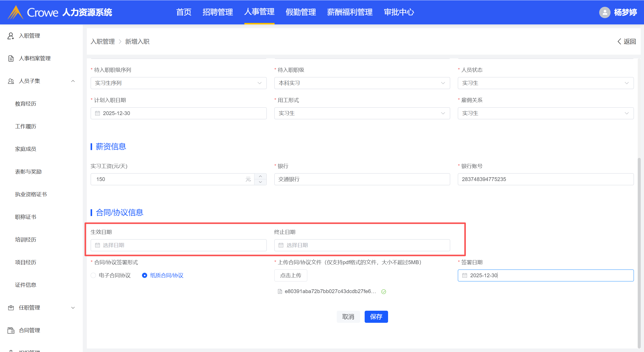Click the Crowe logo icon

pos(16,12)
